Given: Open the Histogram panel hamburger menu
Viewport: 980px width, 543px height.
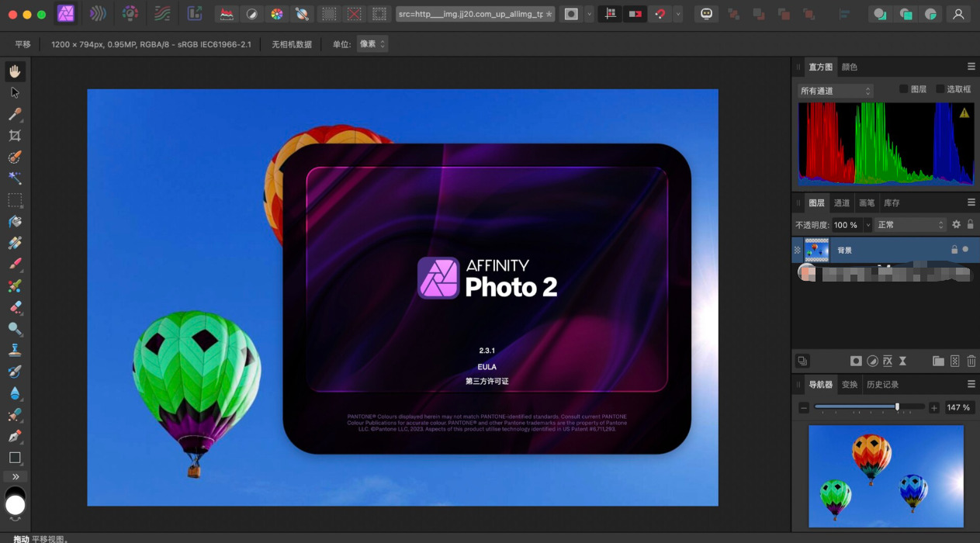Looking at the screenshot, I should [971, 67].
